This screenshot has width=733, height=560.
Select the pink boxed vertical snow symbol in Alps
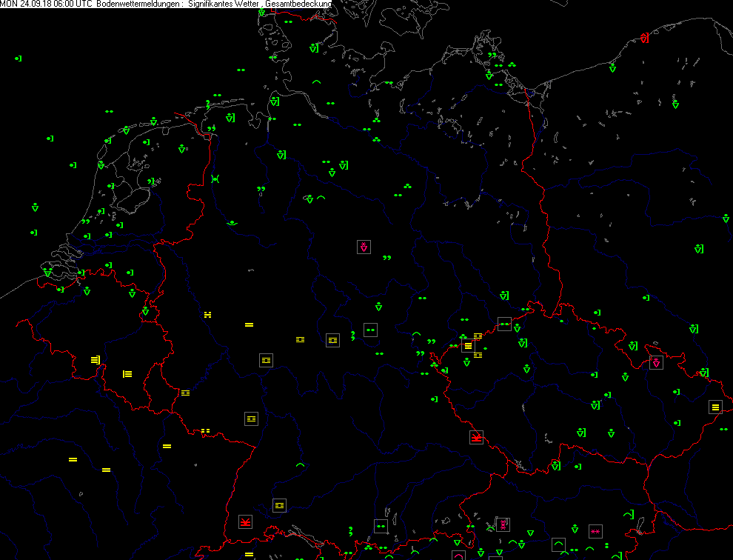[503, 525]
